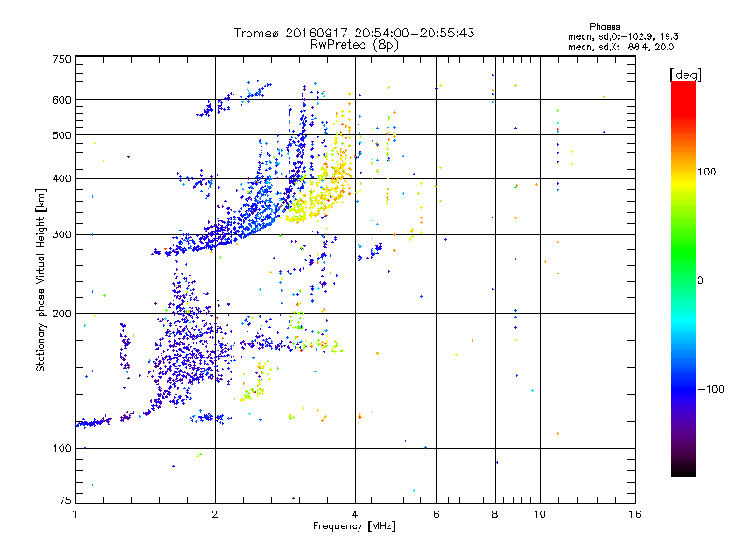Viewport: 747px width, 560px height.
Task: Click the colorbar tick label '100'
Action: point(707,172)
